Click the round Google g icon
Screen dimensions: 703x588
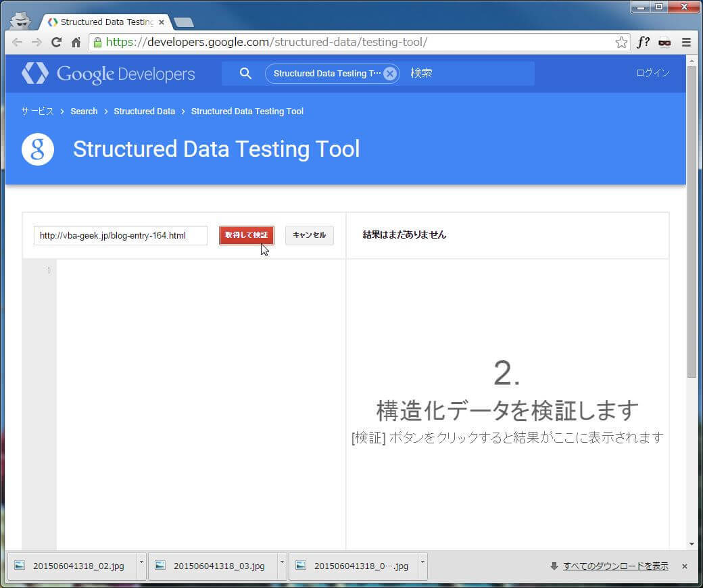coord(38,149)
